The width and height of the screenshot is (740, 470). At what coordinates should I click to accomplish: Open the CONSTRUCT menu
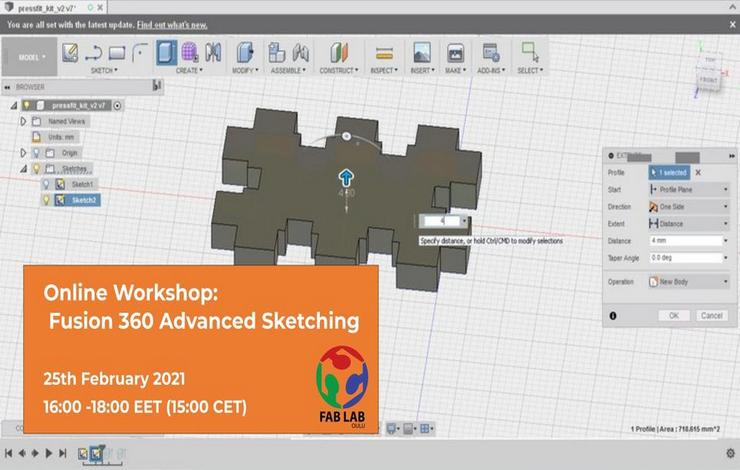[339, 70]
